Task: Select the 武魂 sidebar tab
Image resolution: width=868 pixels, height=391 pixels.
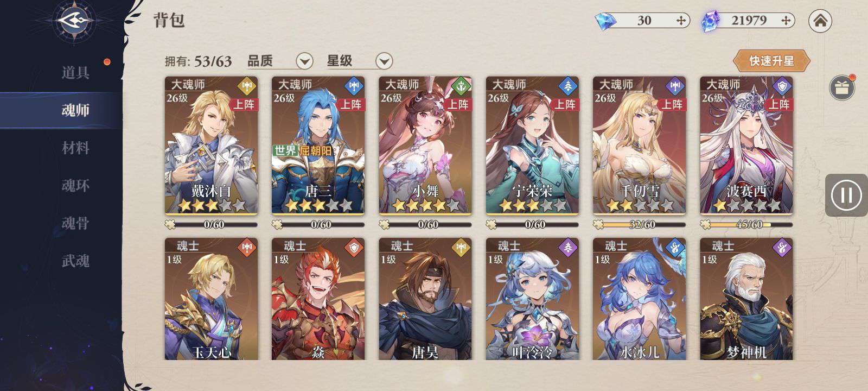Action: coord(75,261)
